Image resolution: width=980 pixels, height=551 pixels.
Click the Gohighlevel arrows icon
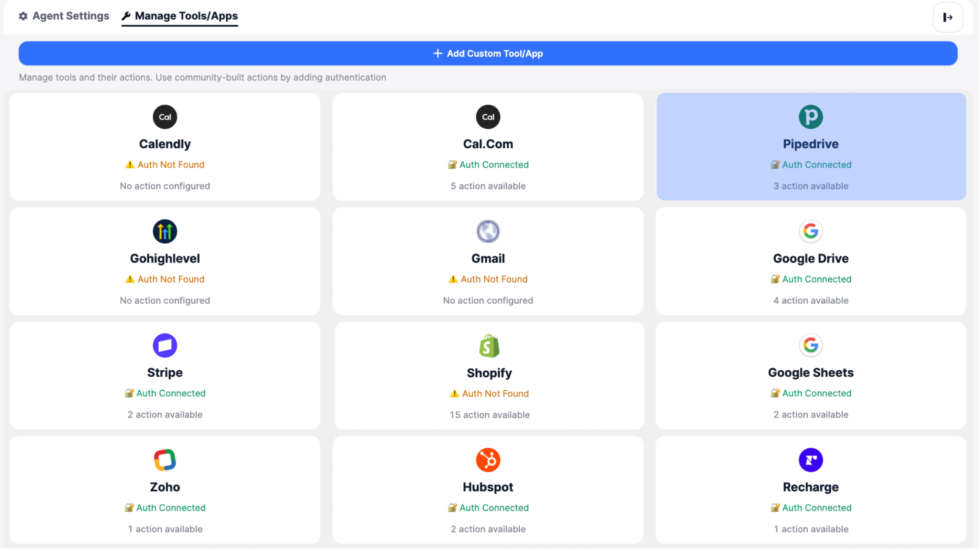pos(165,231)
